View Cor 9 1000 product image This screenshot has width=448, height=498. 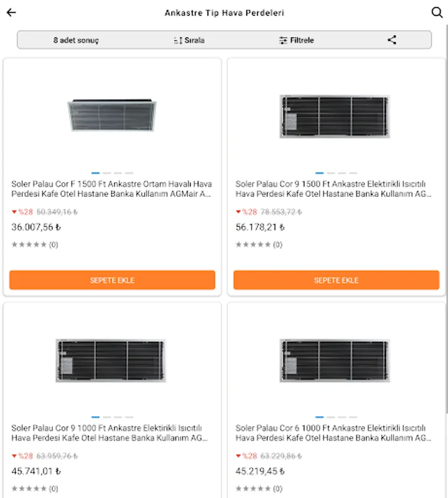pos(111,360)
